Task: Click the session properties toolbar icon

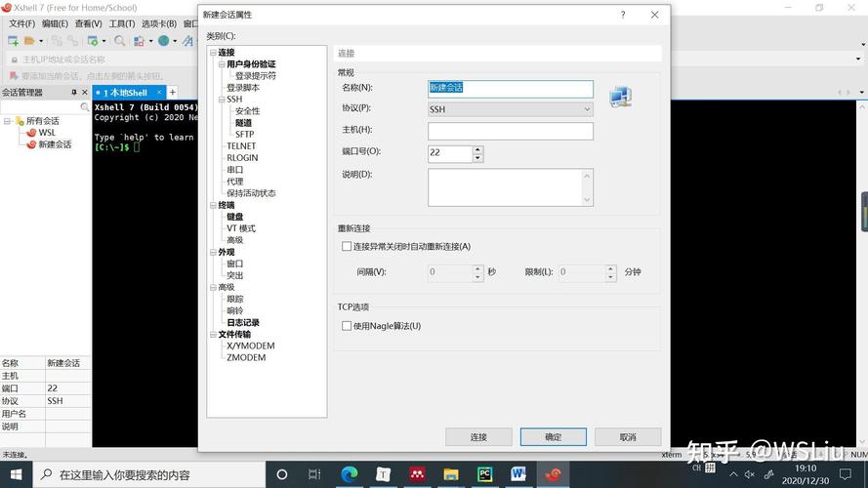Action: [93, 40]
